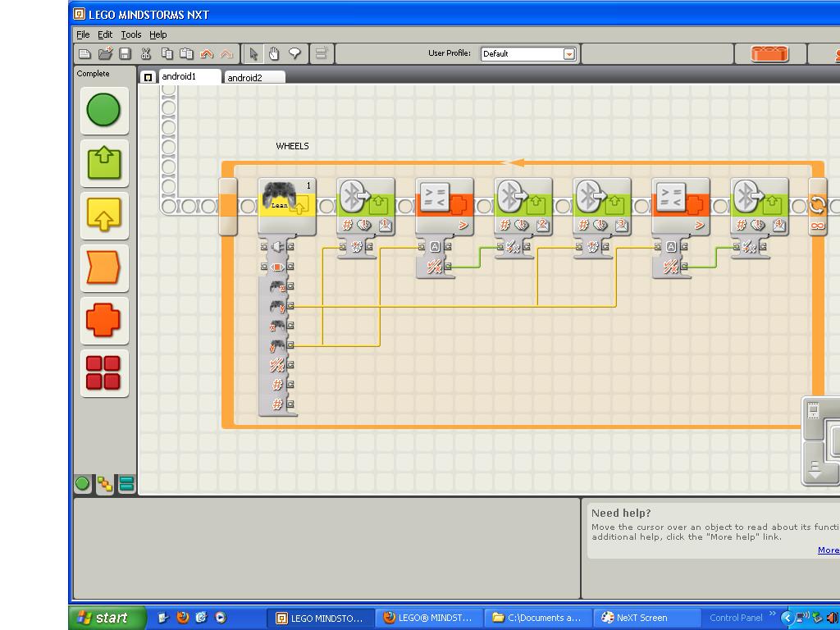Open the Flow blocks palette (orange shape)
The image size is (840, 630).
coord(103,267)
